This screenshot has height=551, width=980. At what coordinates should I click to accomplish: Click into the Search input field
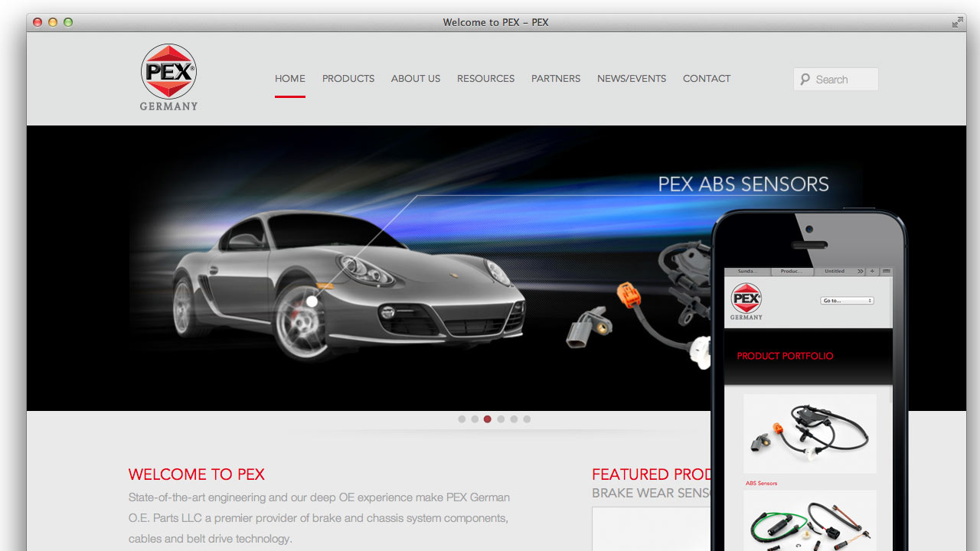[844, 80]
